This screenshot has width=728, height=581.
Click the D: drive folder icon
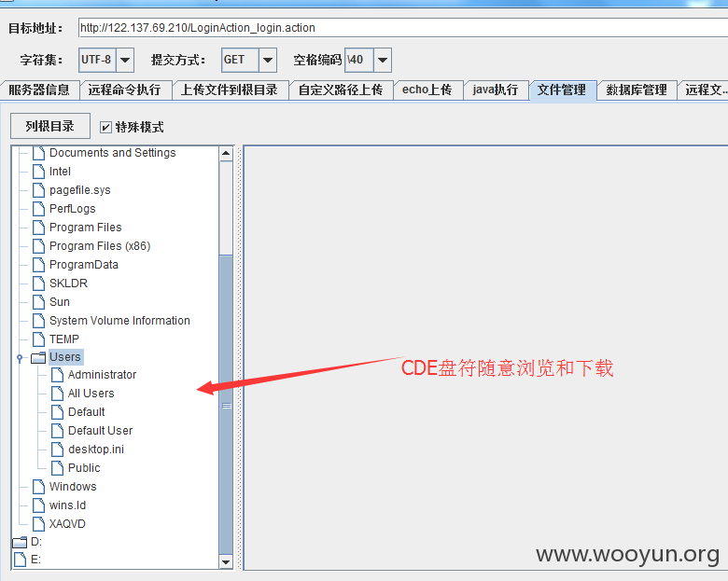20,542
